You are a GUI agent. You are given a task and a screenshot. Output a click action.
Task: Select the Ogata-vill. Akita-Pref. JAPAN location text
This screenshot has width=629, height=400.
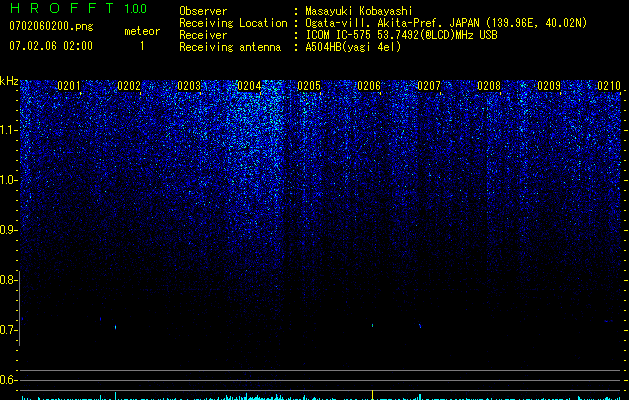(x=446, y=23)
